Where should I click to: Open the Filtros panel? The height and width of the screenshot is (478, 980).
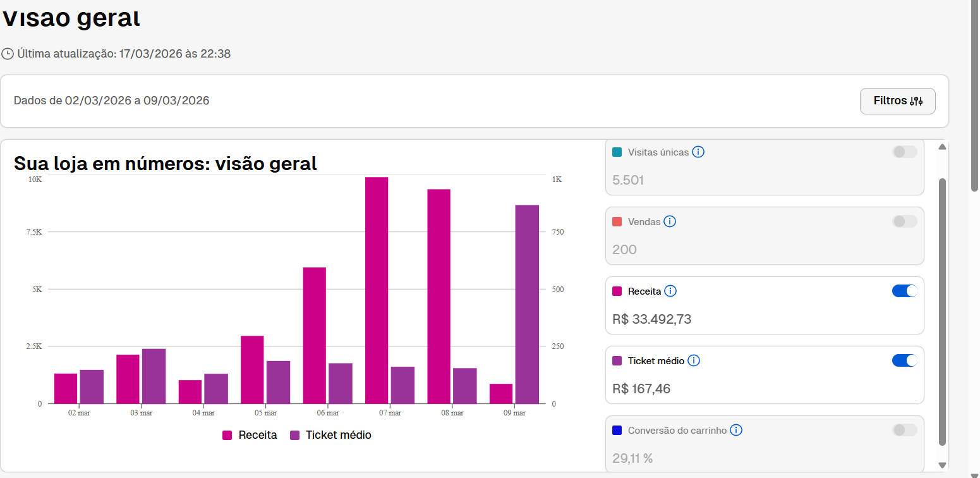tap(897, 101)
